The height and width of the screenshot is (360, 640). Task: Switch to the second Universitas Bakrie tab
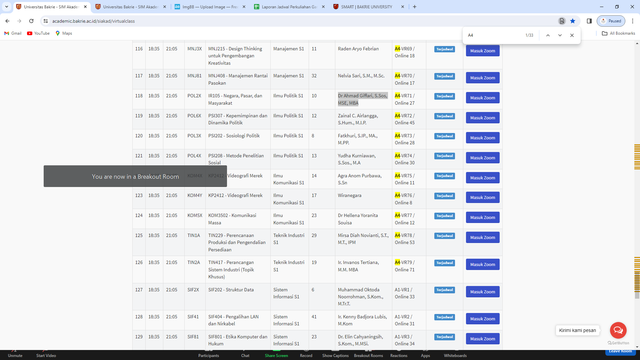(130, 7)
